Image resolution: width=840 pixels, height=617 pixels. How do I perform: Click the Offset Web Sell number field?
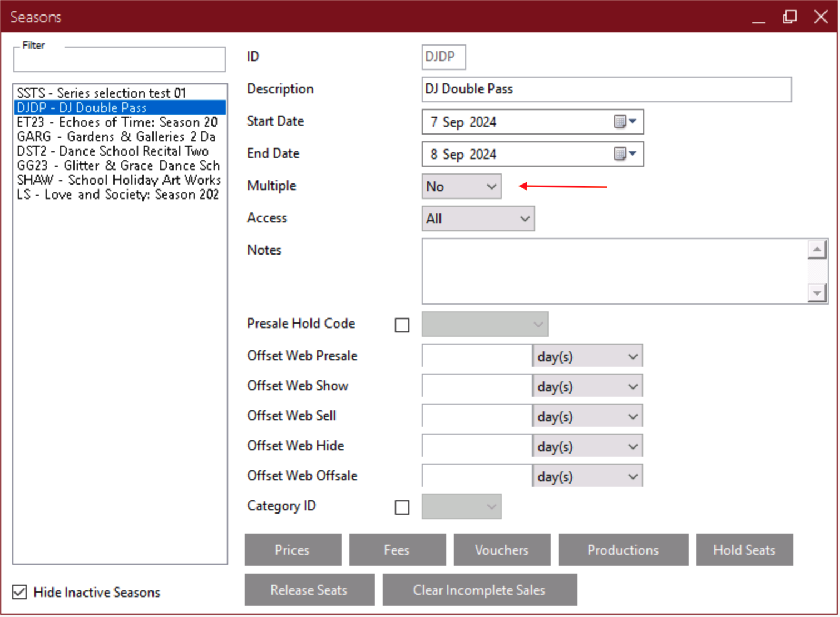click(x=477, y=416)
